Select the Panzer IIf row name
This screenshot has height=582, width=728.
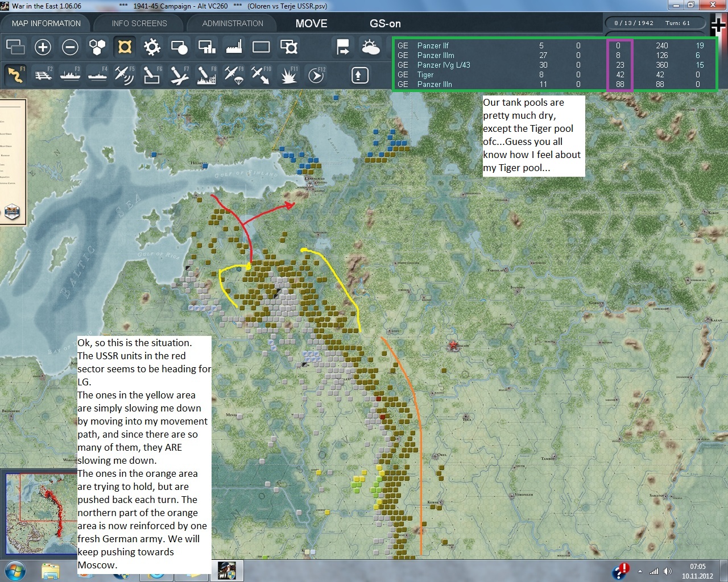(433, 45)
